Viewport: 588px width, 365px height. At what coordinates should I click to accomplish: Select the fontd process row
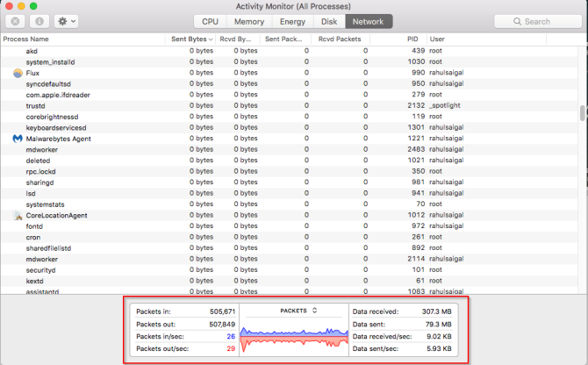[289, 226]
